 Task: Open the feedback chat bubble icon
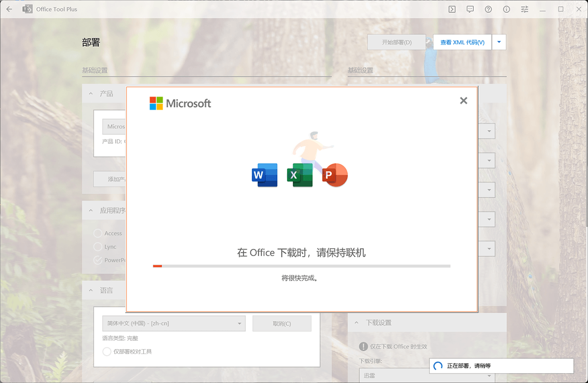point(470,9)
